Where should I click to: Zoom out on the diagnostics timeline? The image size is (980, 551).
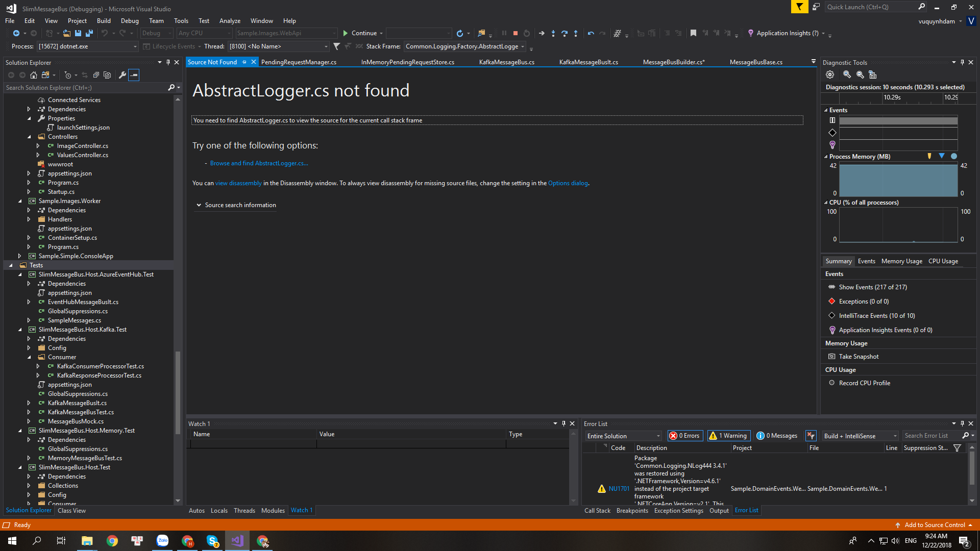pyautogui.click(x=860, y=74)
